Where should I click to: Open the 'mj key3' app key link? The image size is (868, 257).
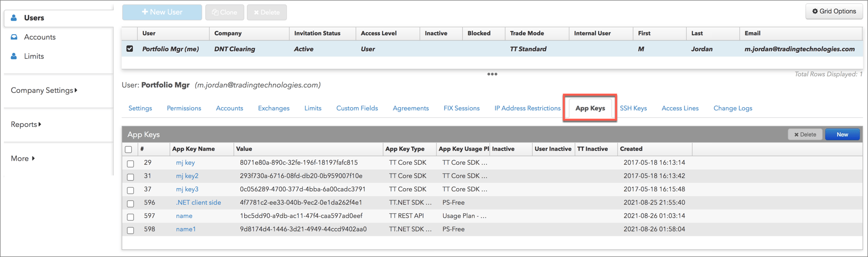[187, 189]
